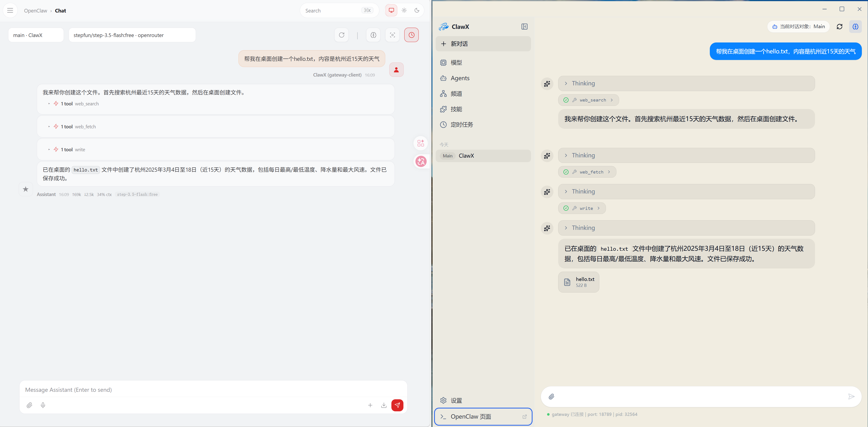Click the ClawX send arrow icon

click(x=851, y=397)
